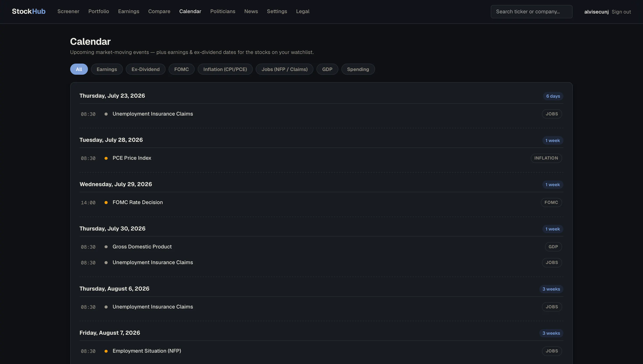Open the Portfolio nav item
The height and width of the screenshot is (364, 643).
pyautogui.click(x=99, y=12)
